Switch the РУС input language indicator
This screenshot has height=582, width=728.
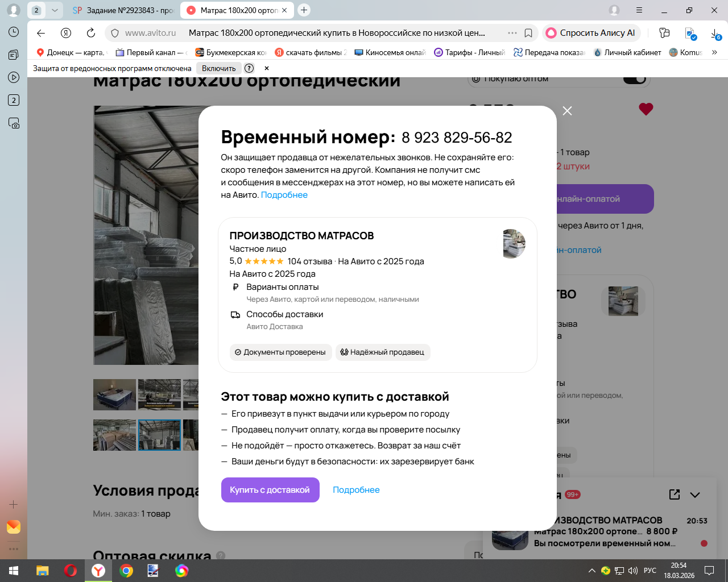click(650, 571)
